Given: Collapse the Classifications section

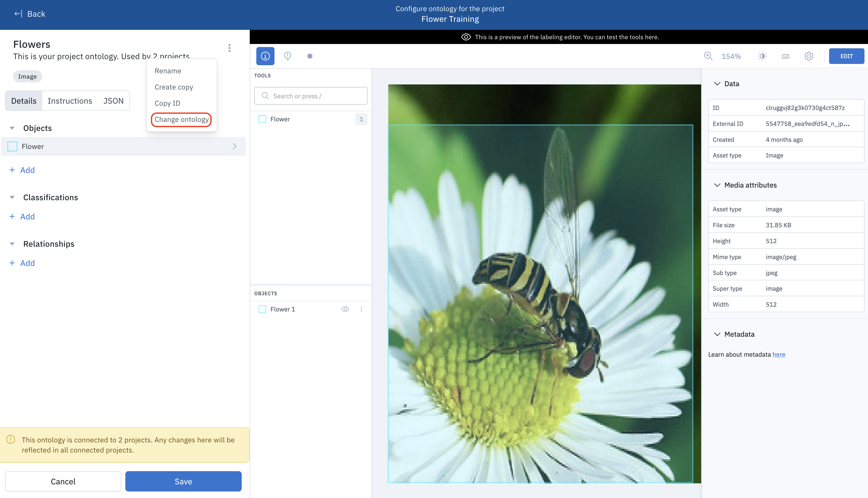Looking at the screenshot, I should coord(12,197).
